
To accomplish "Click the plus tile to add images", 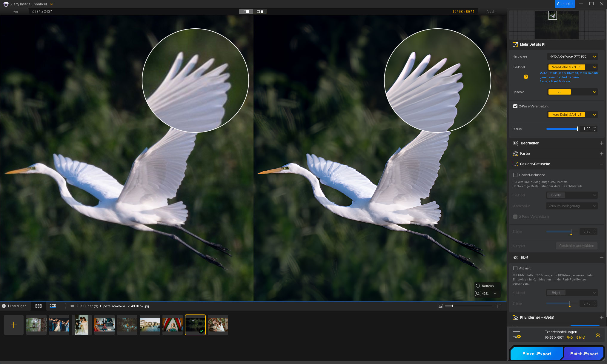I will (14, 325).
